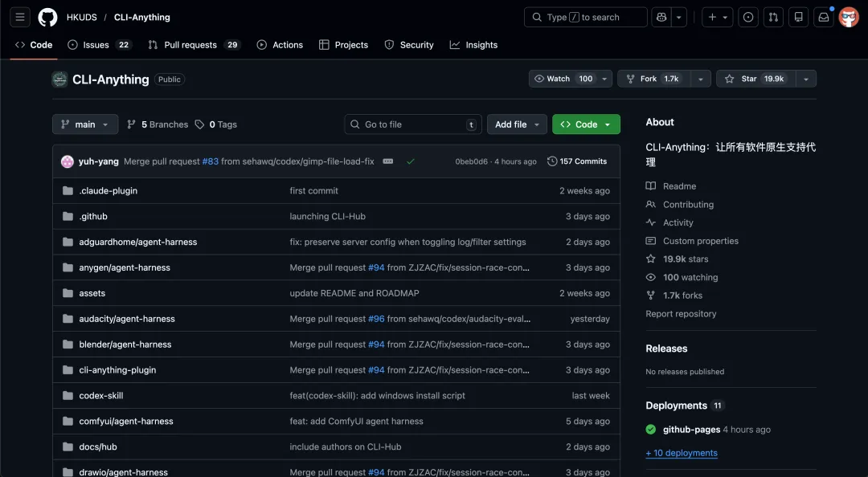Fork the repository with the Fork button
The image size is (868, 477).
[x=654, y=79]
